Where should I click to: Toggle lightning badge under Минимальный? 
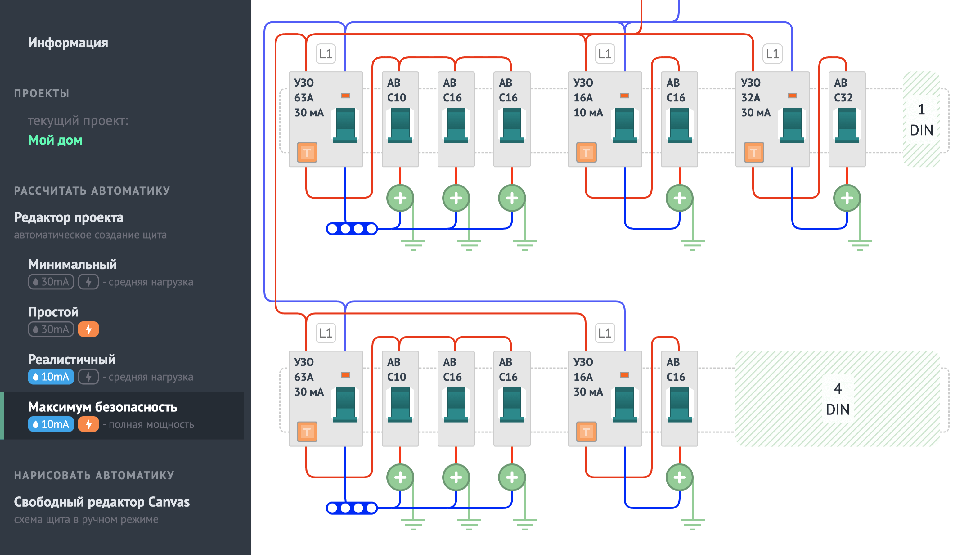pyautogui.click(x=88, y=282)
